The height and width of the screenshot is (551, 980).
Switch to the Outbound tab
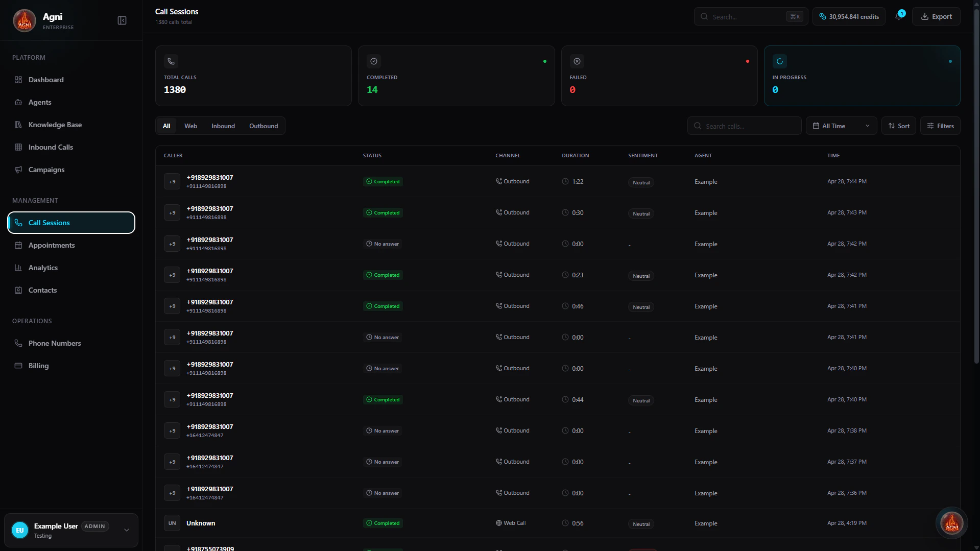click(264, 126)
